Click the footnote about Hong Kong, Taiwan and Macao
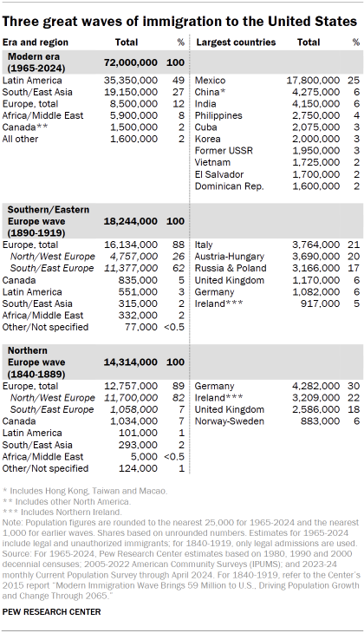This screenshot has height=633, width=364. pyautogui.click(x=84, y=491)
